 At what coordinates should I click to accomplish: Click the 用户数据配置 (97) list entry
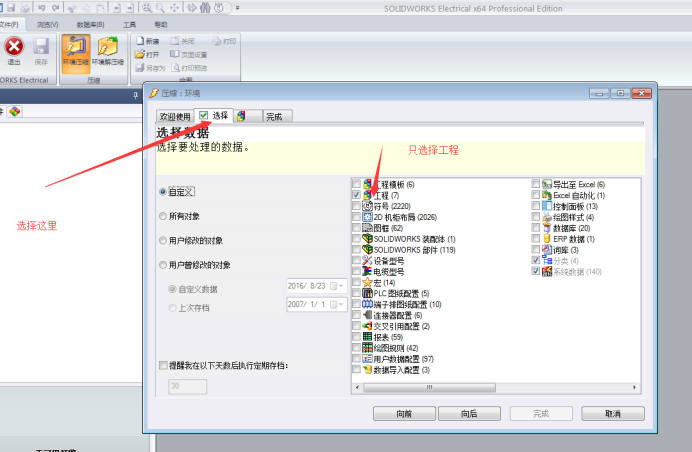pos(403,359)
